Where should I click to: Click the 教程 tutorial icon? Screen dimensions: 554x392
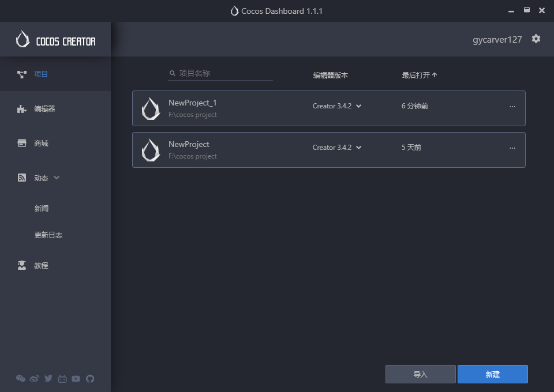(x=22, y=265)
